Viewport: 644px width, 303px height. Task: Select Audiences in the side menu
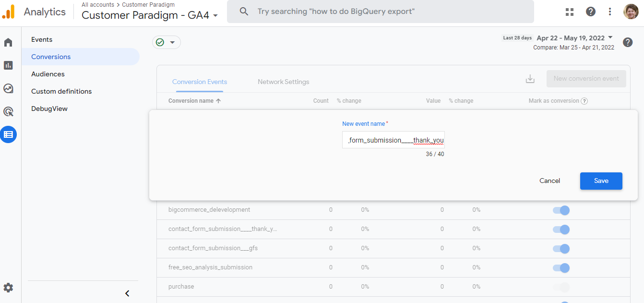click(48, 74)
